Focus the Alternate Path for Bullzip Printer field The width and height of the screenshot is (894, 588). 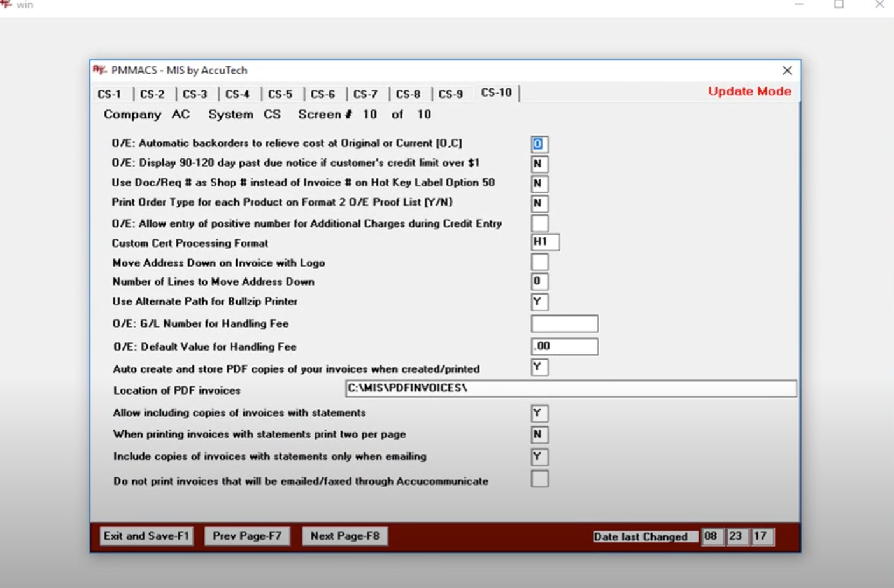[x=539, y=302]
